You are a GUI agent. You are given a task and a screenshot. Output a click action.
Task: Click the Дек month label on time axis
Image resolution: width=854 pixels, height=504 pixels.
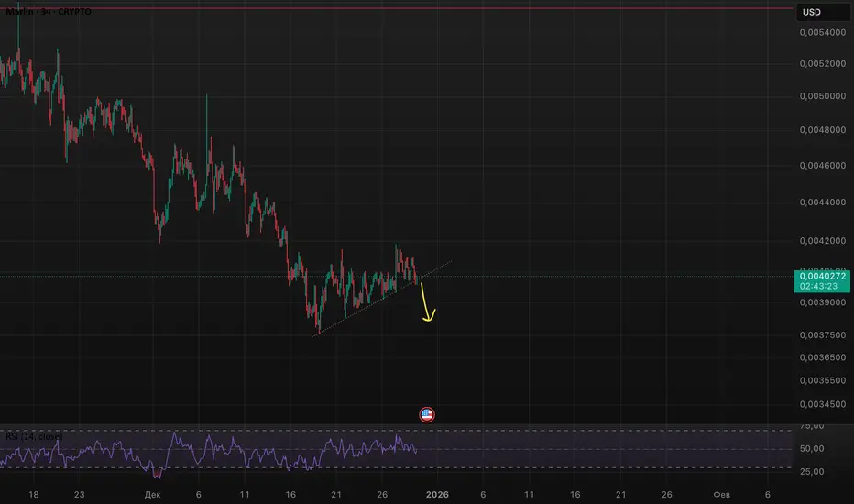[152, 495]
